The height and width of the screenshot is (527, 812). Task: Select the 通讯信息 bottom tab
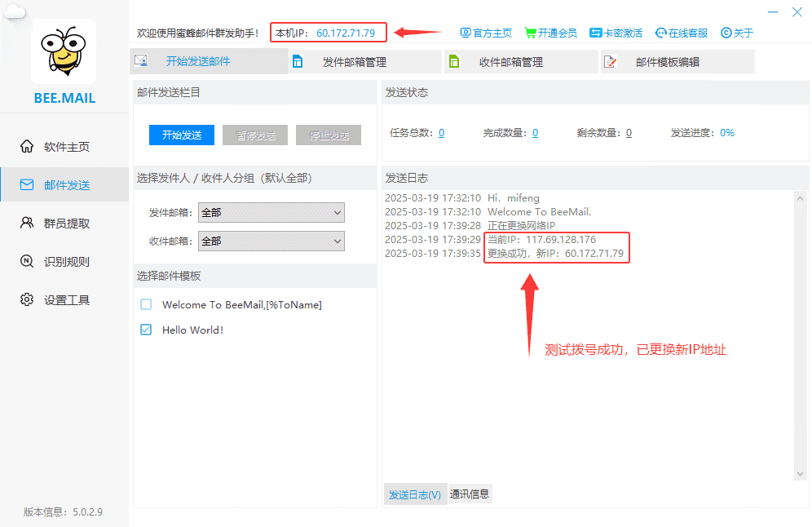pyautogui.click(x=469, y=494)
